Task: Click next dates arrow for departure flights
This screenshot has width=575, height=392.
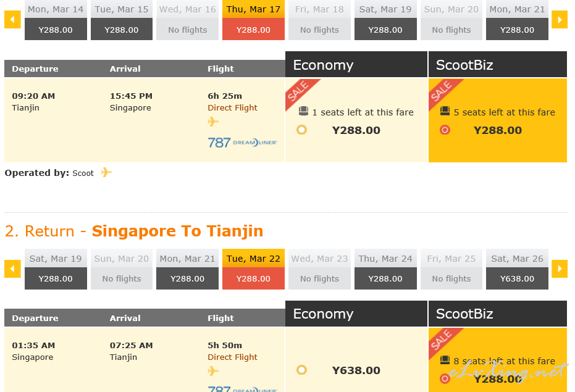Action: click(559, 19)
